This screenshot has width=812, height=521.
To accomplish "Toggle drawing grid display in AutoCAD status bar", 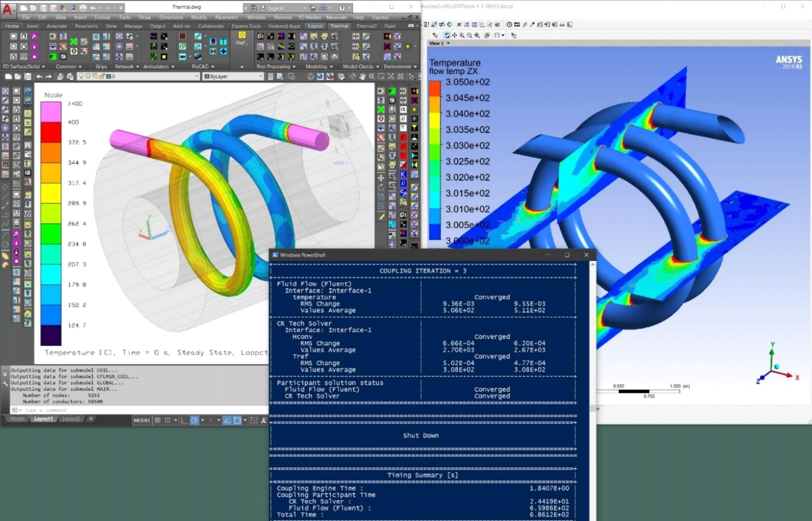I will (x=158, y=421).
